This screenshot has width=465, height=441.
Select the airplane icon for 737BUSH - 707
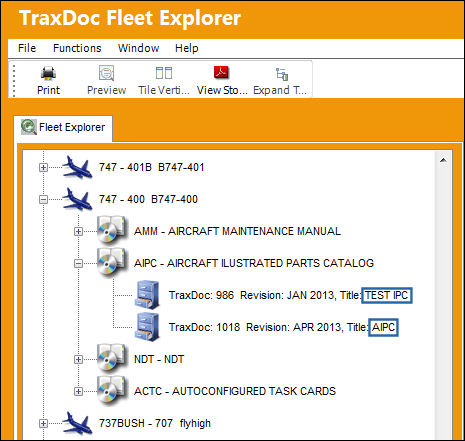click(77, 423)
